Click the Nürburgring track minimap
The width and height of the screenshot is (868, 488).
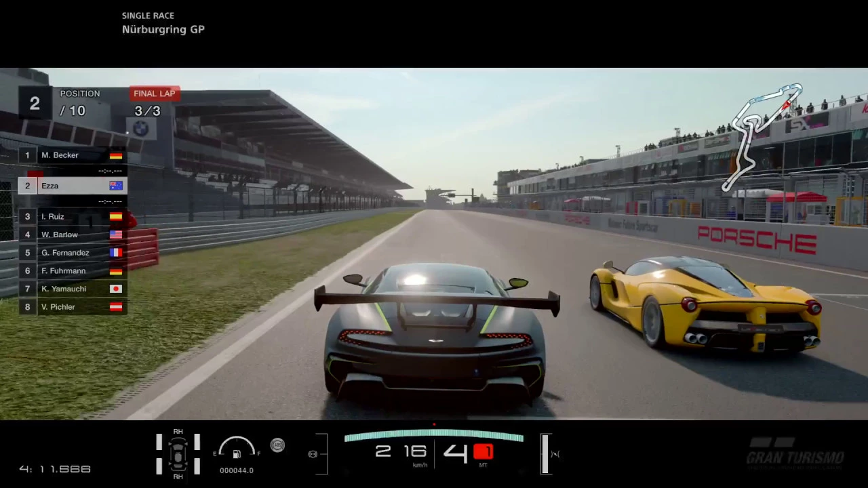[x=762, y=137]
